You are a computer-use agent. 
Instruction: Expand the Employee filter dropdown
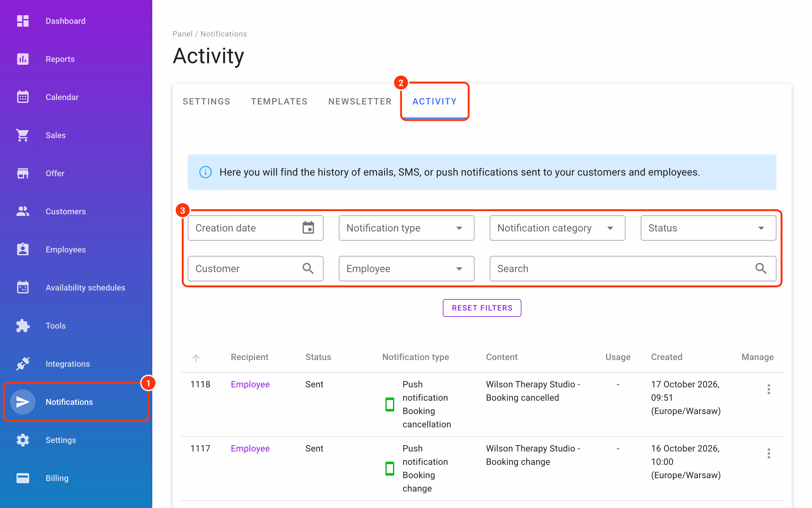click(x=406, y=269)
